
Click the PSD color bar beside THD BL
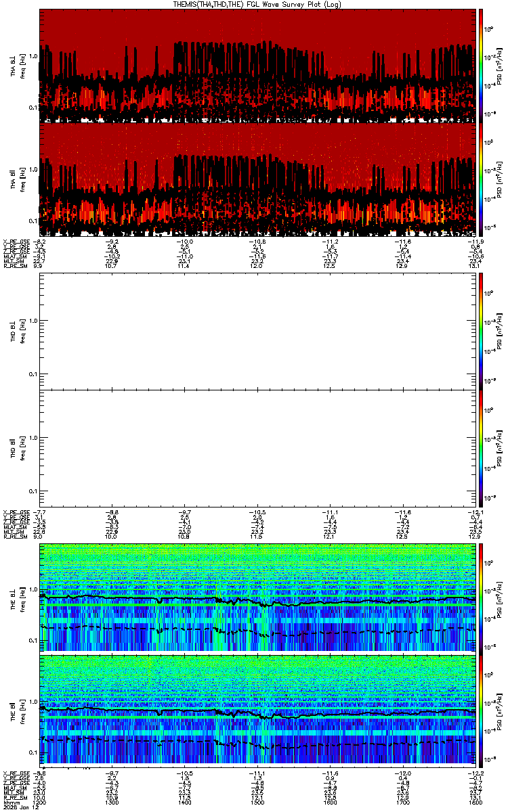pos(482,330)
